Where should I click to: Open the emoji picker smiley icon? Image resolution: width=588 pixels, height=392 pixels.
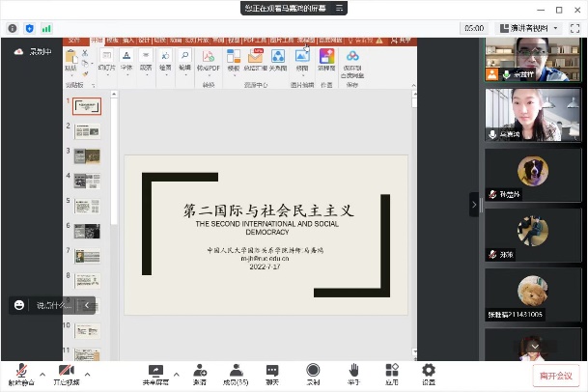19,305
